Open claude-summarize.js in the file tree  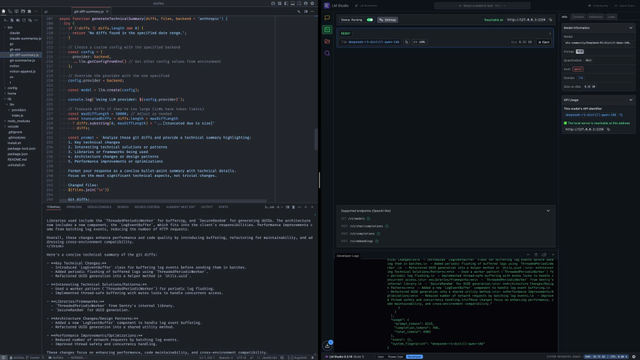(25, 38)
